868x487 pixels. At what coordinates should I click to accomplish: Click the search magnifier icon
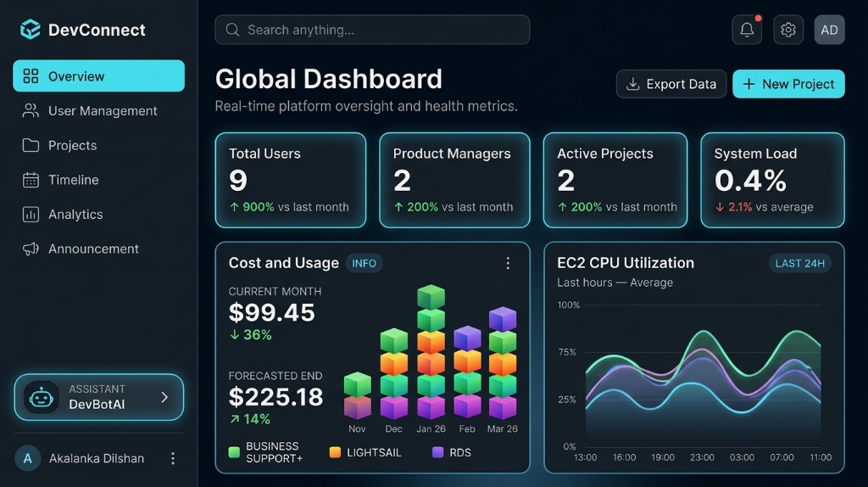coord(232,30)
